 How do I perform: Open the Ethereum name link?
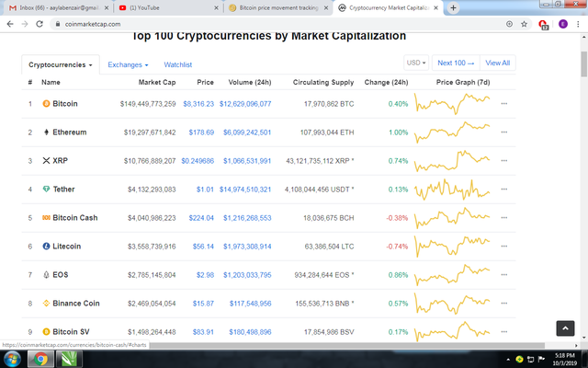[70, 132]
